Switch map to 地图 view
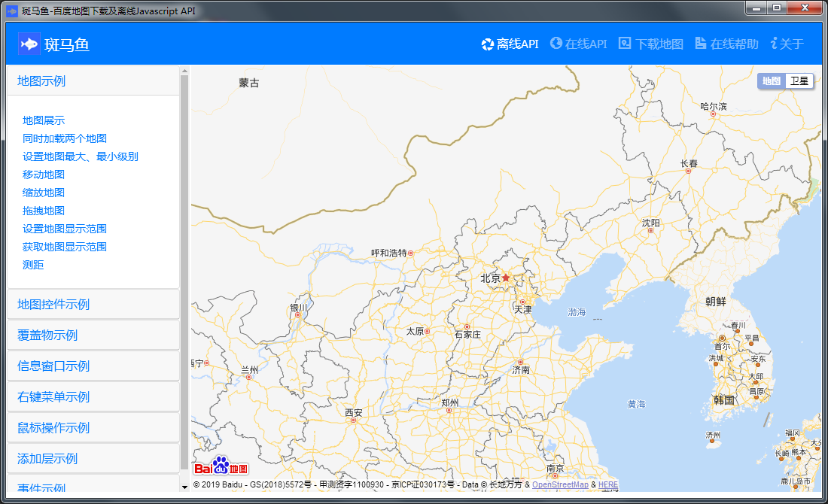 click(x=771, y=80)
